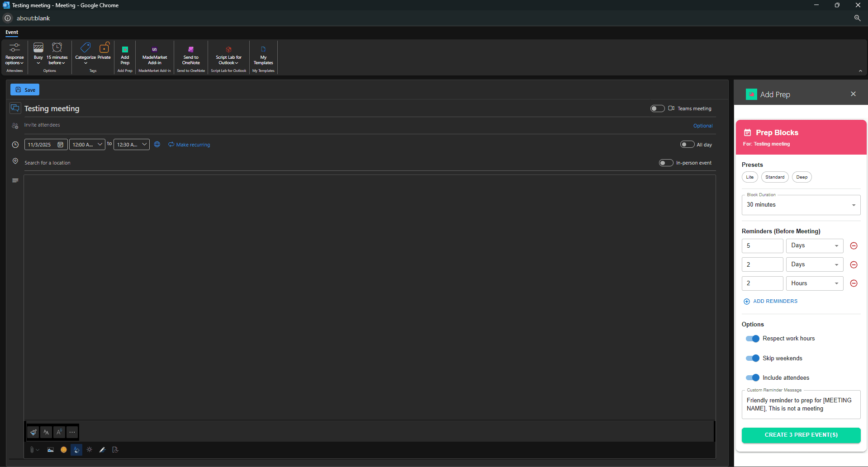The image size is (868, 467).
Task: Disable Respect work hours
Action: pos(753,339)
